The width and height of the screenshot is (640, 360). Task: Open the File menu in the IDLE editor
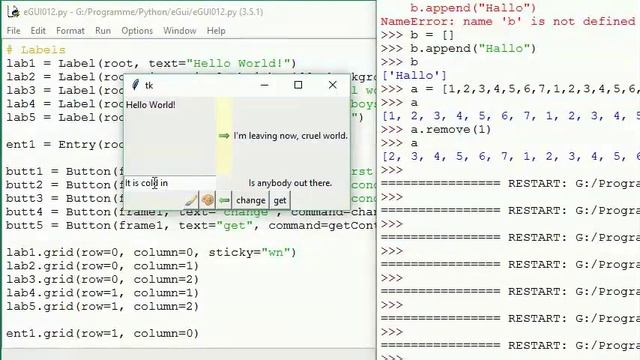click(x=13, y=31)
